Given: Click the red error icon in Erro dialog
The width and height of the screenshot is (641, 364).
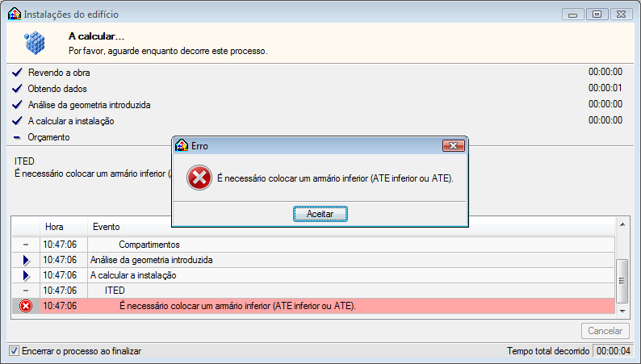Looking at the screenshot, I should coord(199,178).
